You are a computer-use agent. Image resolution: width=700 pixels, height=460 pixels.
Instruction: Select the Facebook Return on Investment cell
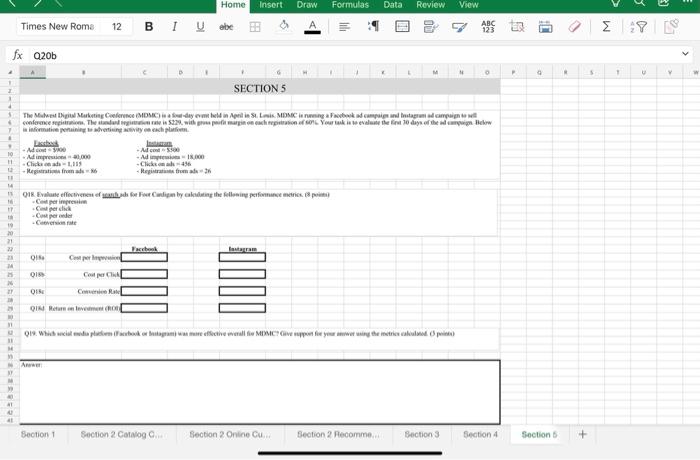tap(144, 308)
